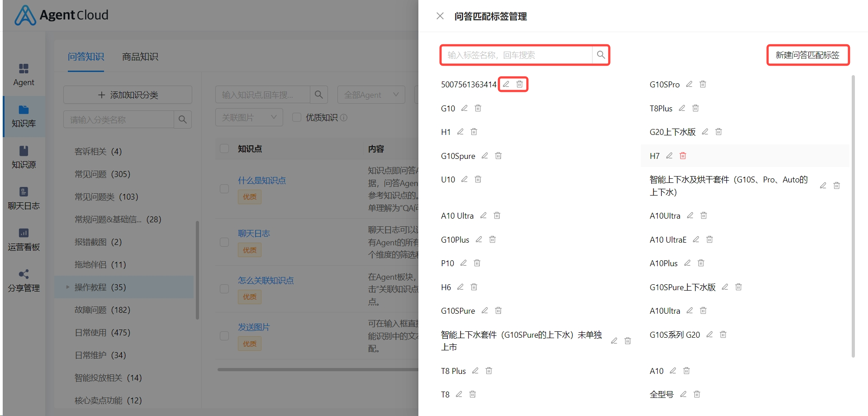Click 新建问答匹配标签 button
This screenshot has width=868, height=416.
pos(807,55)
